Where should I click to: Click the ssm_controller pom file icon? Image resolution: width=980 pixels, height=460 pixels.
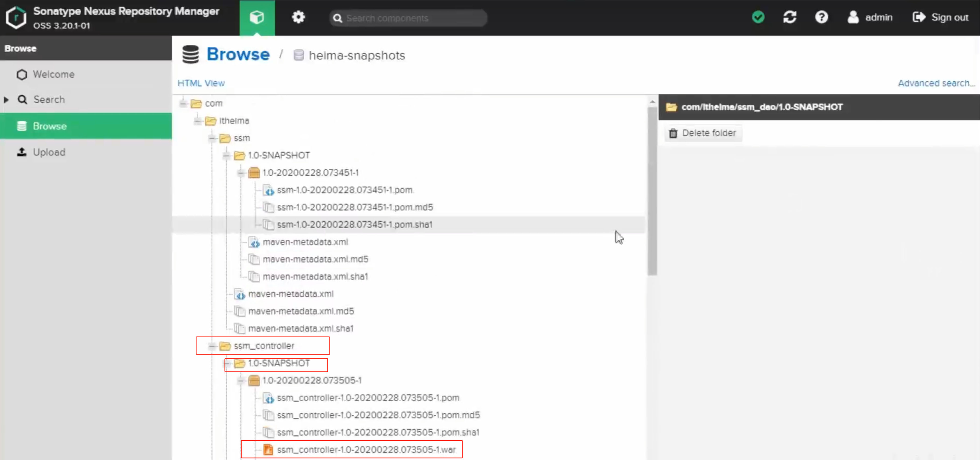268,398
